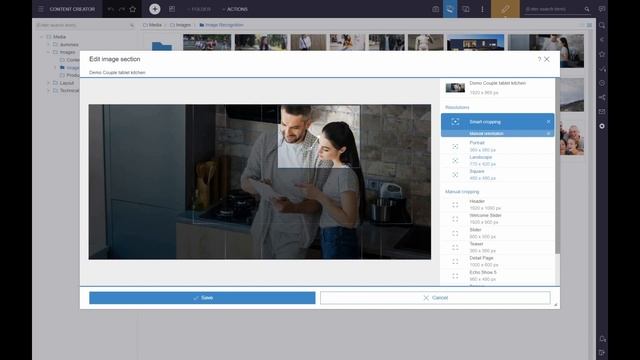The height and width of the screenshot is (360, 640).
Task: Click the gear icon in right sidebar
Action: pos(602,126)
